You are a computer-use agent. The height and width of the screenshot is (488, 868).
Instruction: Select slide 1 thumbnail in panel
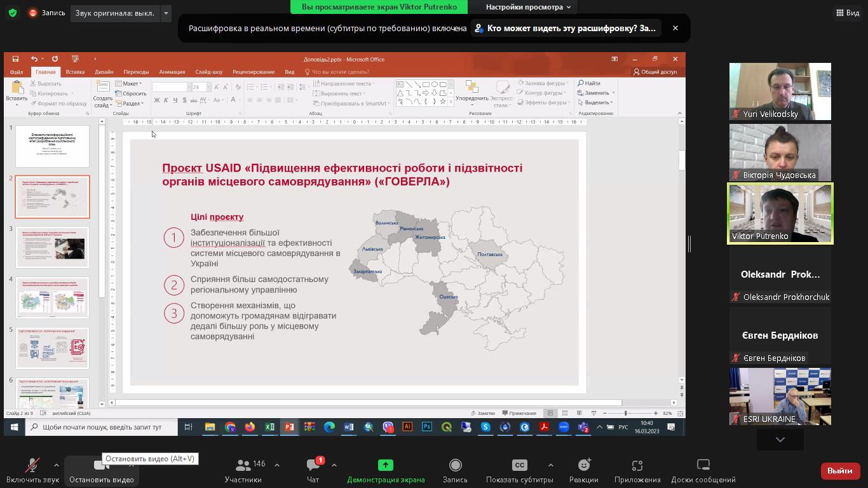52,146
